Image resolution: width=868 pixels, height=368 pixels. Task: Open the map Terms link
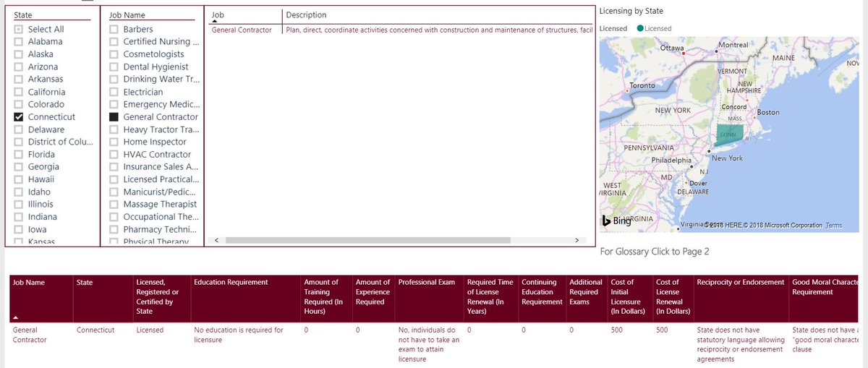(x=833, y=226)
